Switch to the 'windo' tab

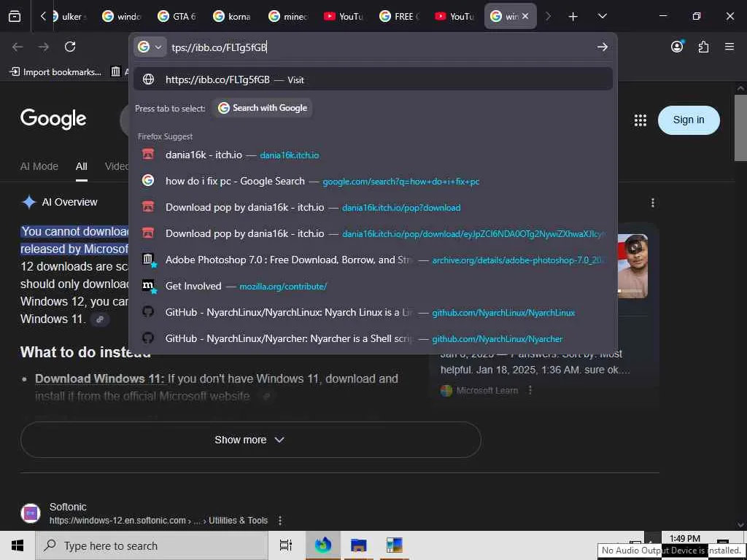point(122,16)
